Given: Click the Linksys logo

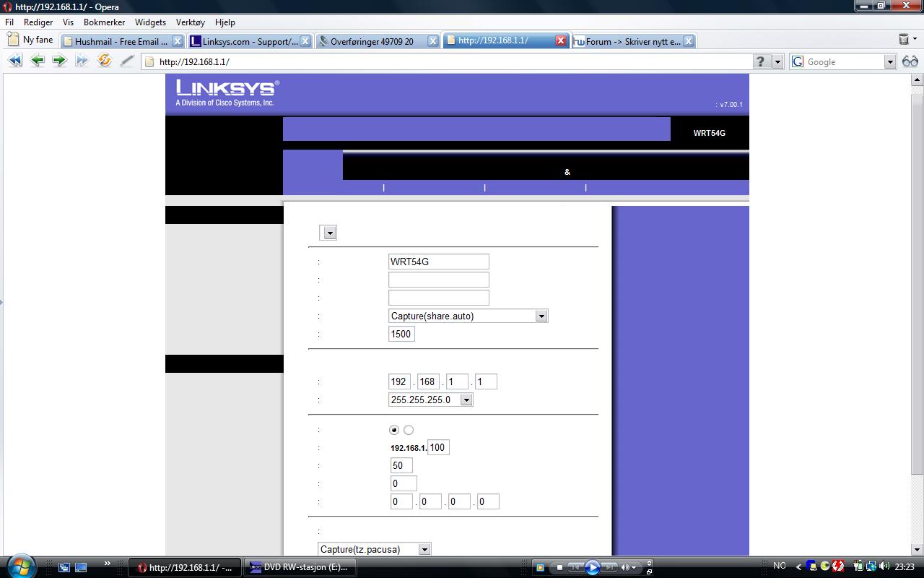Looking at the screenshot, I should coord(227,92).
